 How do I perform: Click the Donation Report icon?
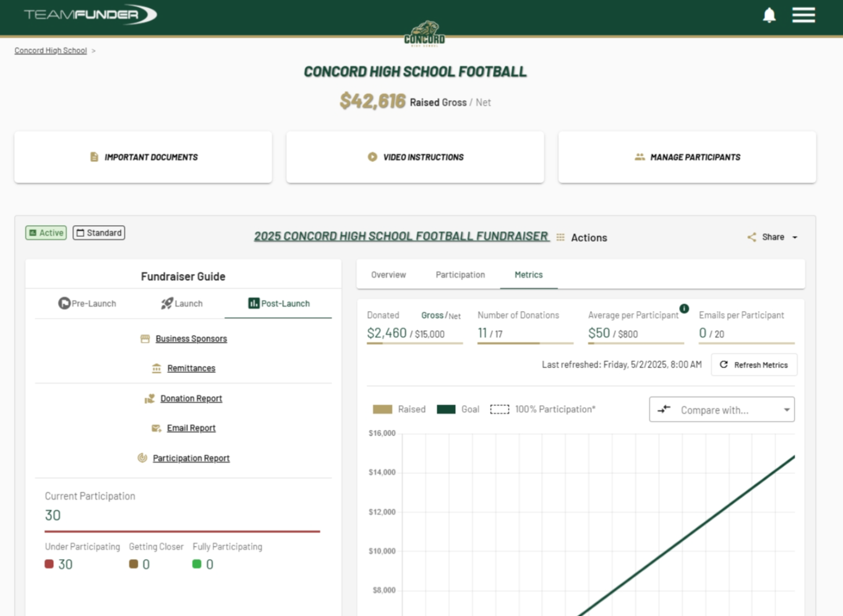(x=150, y=399)
